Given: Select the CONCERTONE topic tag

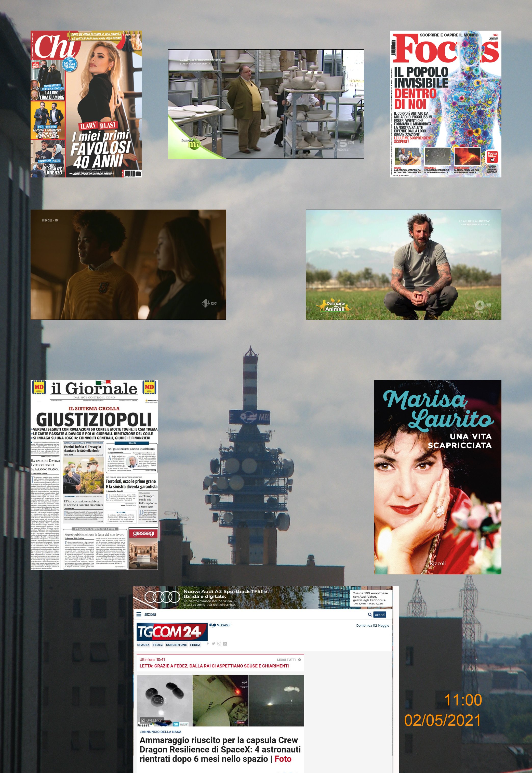Looking at the screenshot, I should point(176,645).
